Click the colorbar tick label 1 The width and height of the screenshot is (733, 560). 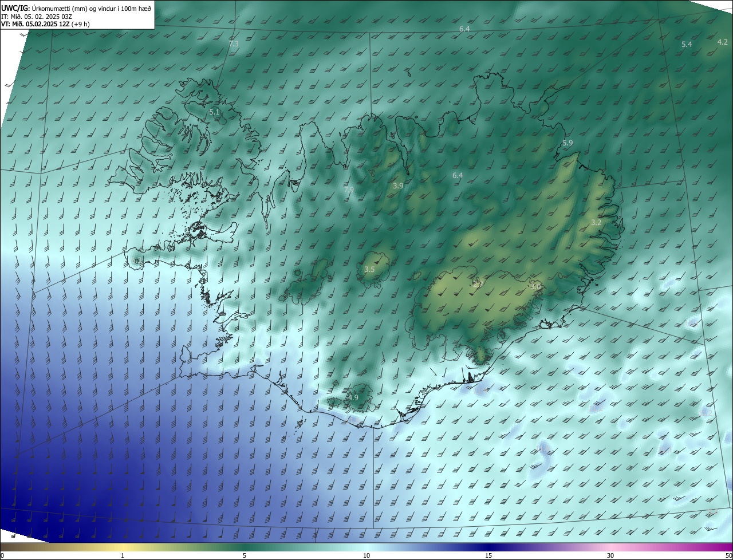pos(123,555)
